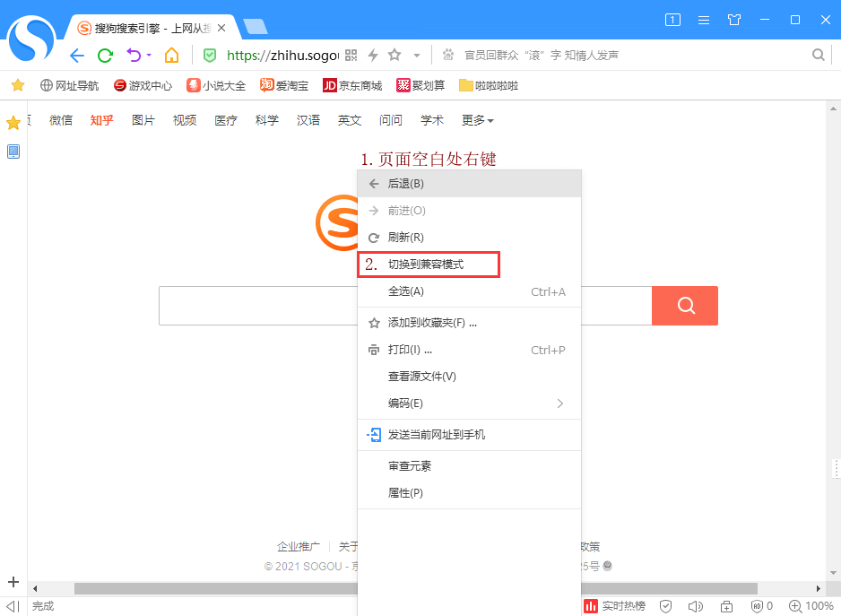
Task: Click the browser refresh icon
Action: (x=105, y=55)
